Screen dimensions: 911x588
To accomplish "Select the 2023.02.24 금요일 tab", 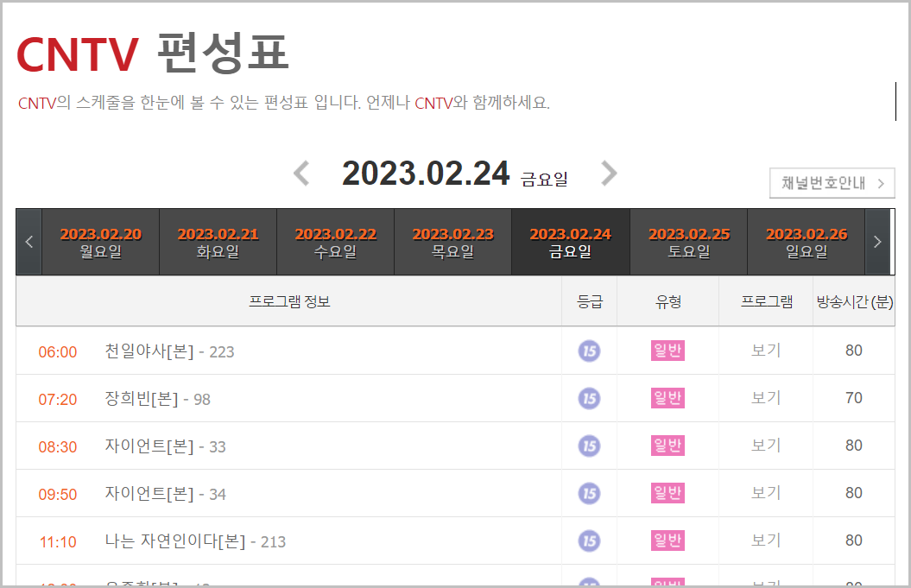I will [571, 242].
